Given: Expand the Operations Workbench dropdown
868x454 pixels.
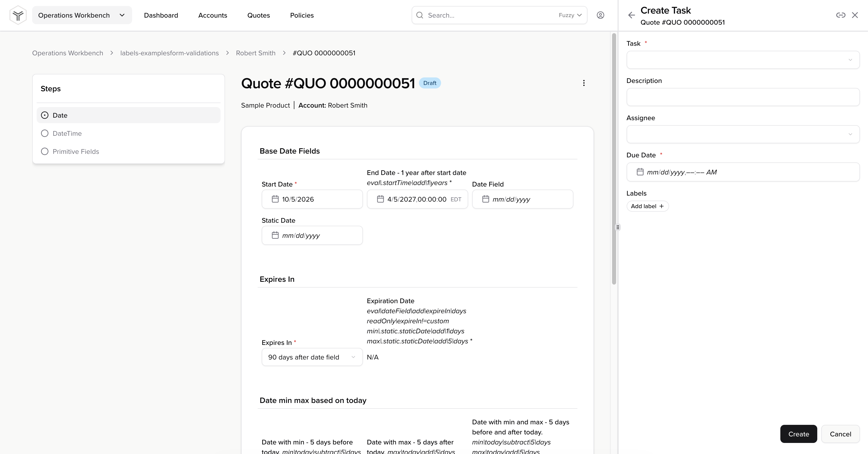Looking at the screenshot, I should click(82, 15).
